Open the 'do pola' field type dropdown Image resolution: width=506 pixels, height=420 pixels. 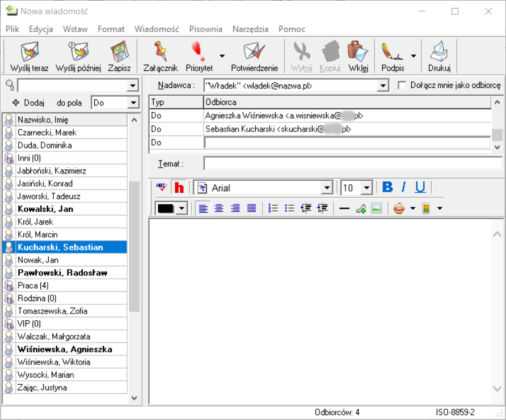[133, 103]
